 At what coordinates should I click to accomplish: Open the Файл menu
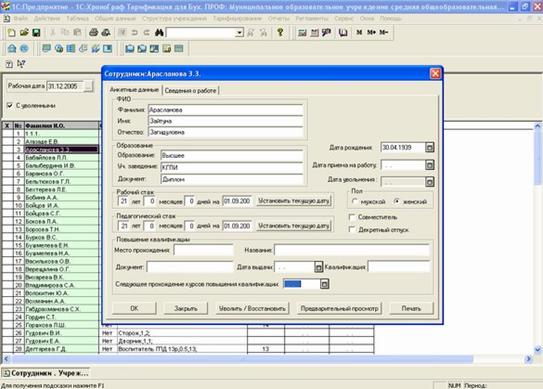(x=21, y=19)
